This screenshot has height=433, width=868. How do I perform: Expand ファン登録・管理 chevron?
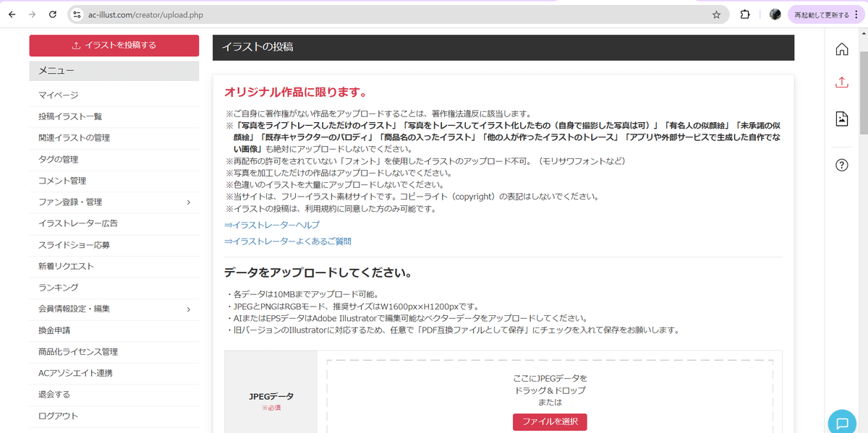189,202
